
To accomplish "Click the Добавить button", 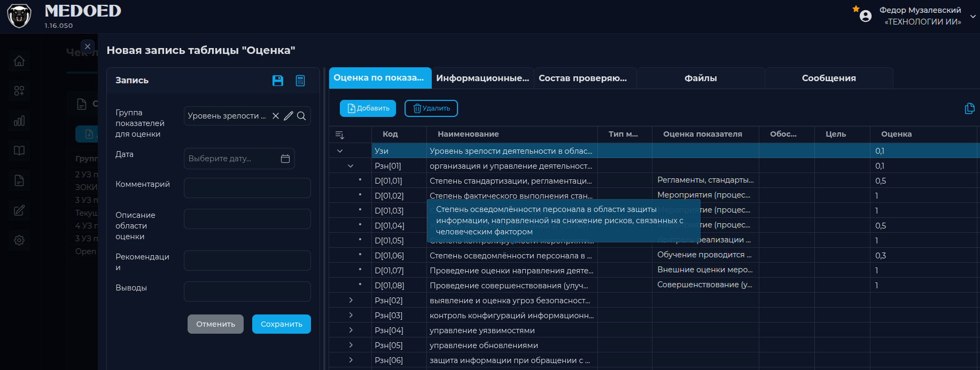I will coord(368,108).
